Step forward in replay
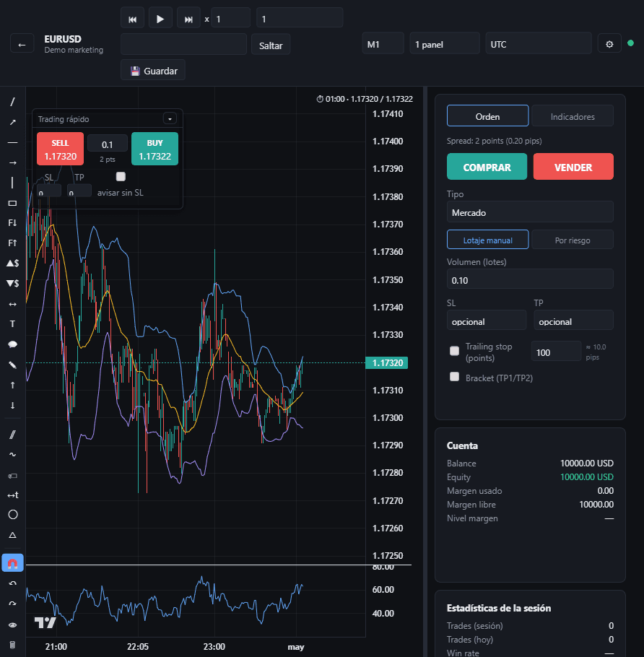The image size is (644, 657). pos(188,19)
